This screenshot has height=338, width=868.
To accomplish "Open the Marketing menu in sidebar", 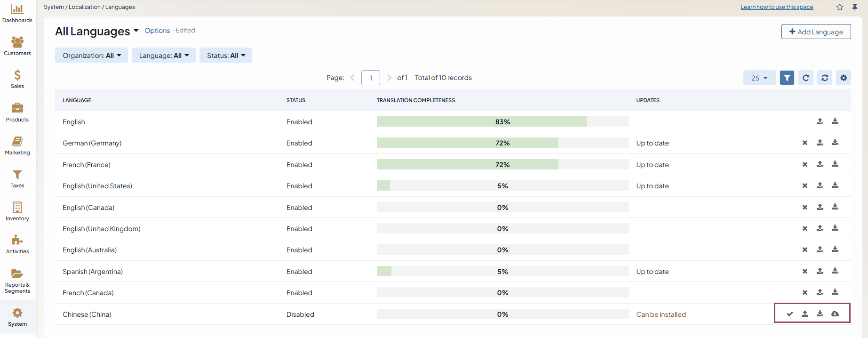I will point(17,145).
